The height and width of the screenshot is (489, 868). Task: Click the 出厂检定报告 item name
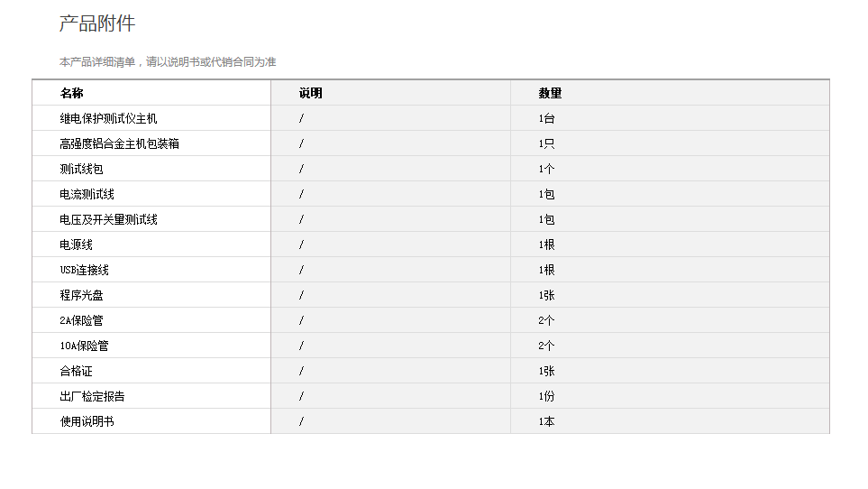(x=93, y=396)
